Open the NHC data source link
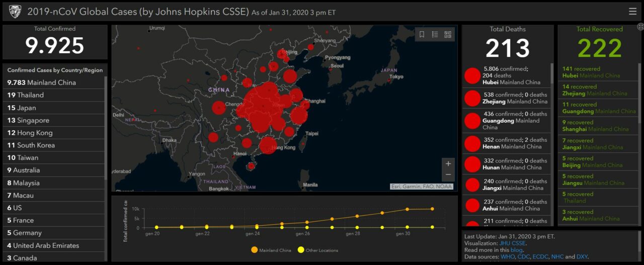The image size is (644, 265). tap(557, 256)
